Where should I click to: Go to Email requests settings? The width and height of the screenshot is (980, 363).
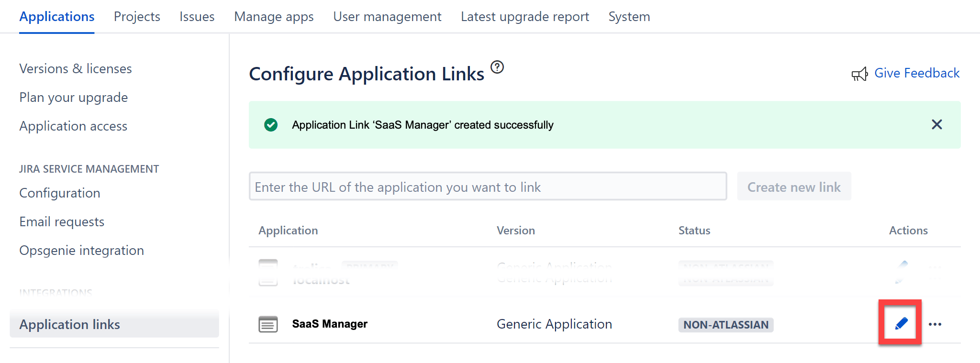click(62, 222)
